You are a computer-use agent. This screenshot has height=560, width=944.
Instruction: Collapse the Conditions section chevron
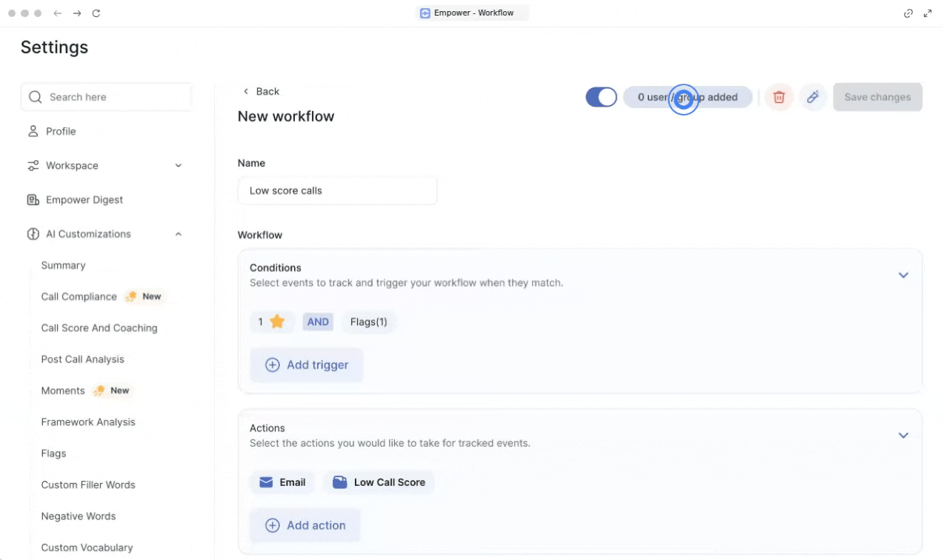903,275
